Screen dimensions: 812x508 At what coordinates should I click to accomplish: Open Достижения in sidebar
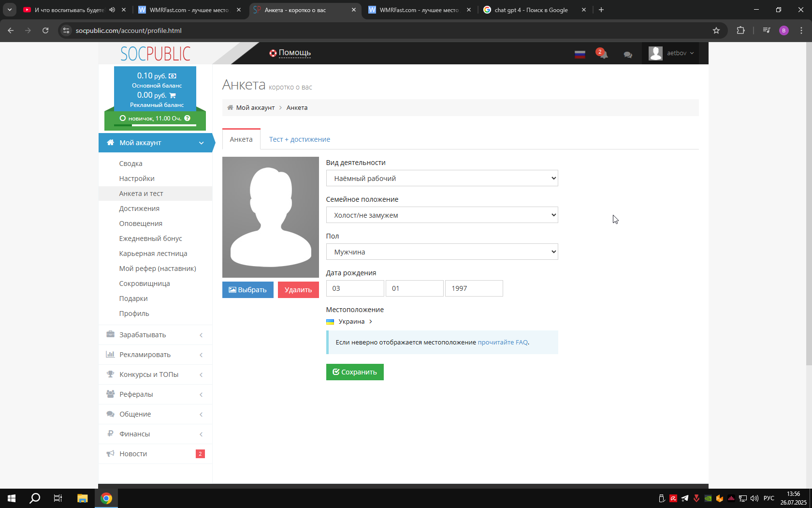139,209
